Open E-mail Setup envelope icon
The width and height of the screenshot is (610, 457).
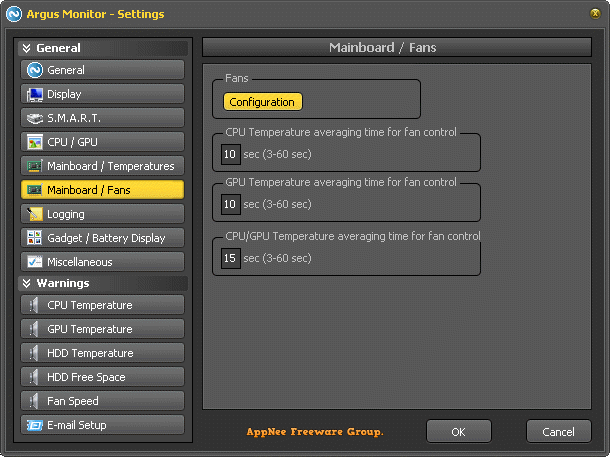[x=34, y=425]
